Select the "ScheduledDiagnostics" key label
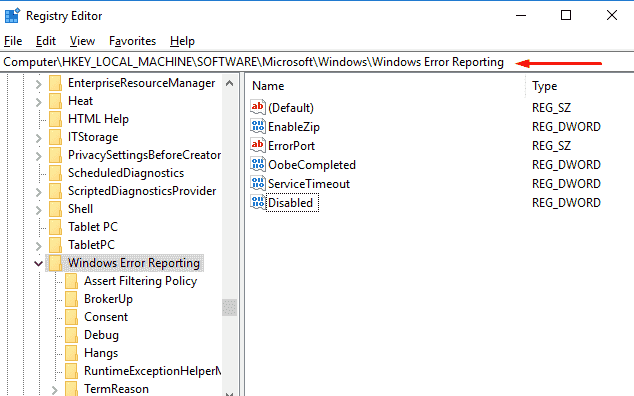 [x=126, y=173]
